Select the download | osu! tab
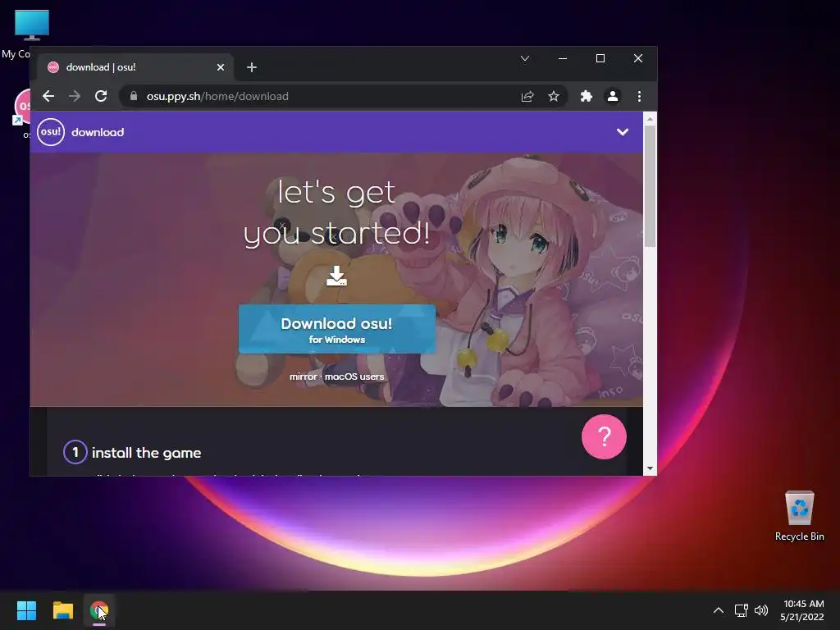This screenshot has height=630, width=840. (x=135, y=67)
